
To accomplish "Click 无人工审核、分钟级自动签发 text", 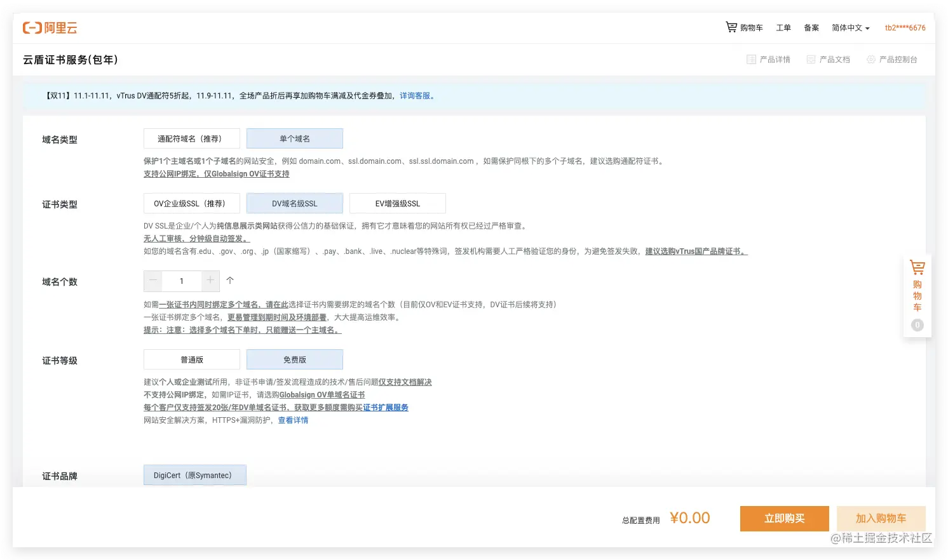I will pyautogui.click(x=197, y=239).
